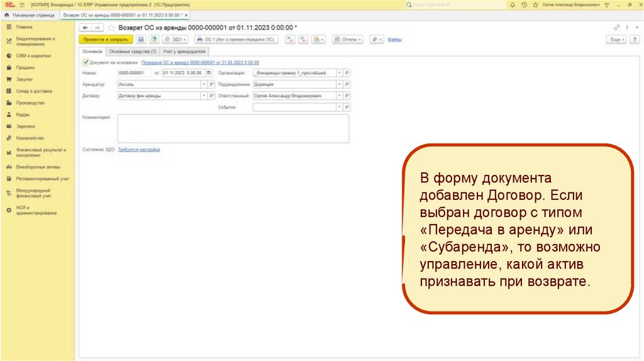Open the 1C main menu hamburger icon
This screenshot has height=361, width=644.
tap(21, 4)
